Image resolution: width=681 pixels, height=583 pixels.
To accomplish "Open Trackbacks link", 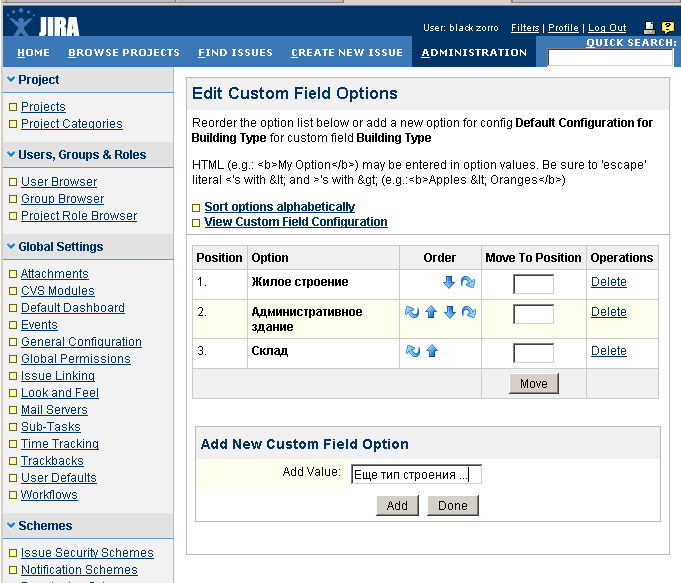I will 52,460.
